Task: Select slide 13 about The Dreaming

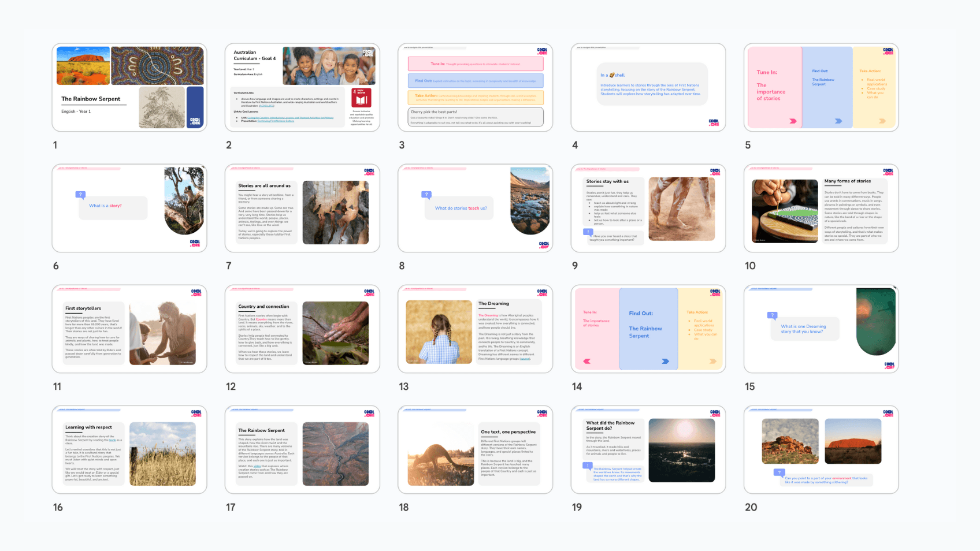Action: 475,329
